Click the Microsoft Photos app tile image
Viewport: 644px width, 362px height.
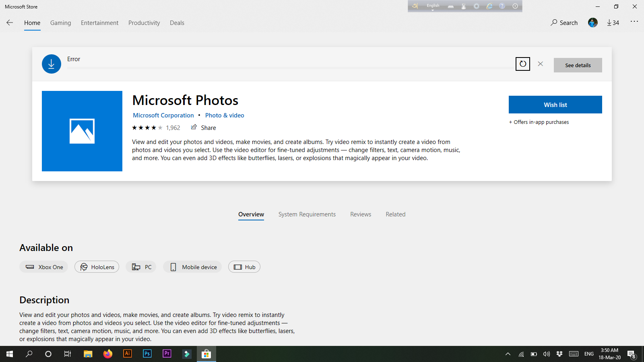[82, 131]
